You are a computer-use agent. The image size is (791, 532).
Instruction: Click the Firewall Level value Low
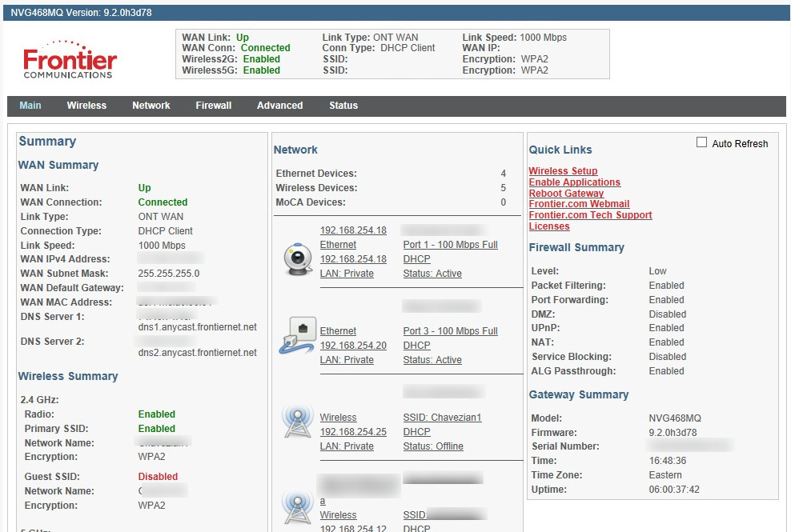[657, 270]
